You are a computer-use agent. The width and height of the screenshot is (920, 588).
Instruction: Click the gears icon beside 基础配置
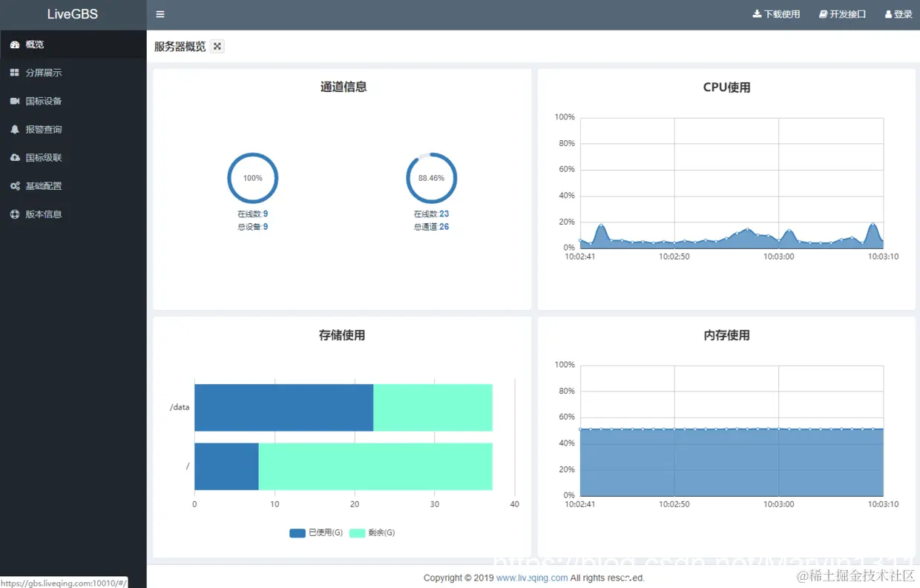[x=15, y=186]
